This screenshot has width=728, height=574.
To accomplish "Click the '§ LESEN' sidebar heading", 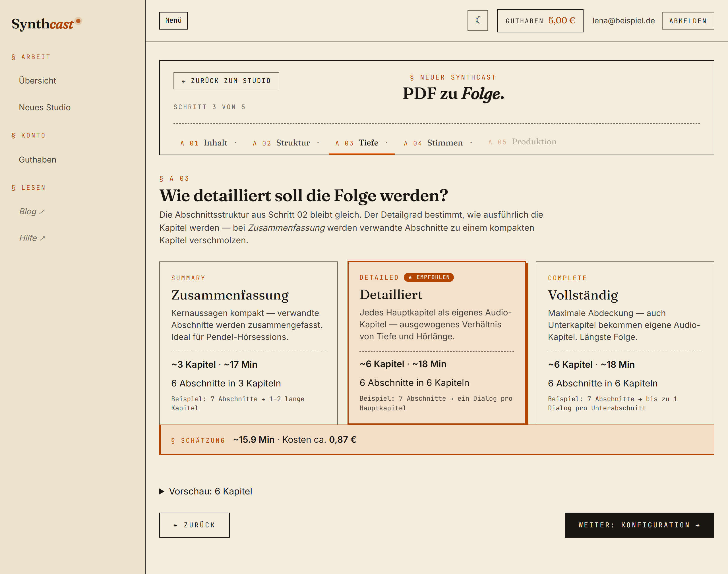I will click(29, 188).
